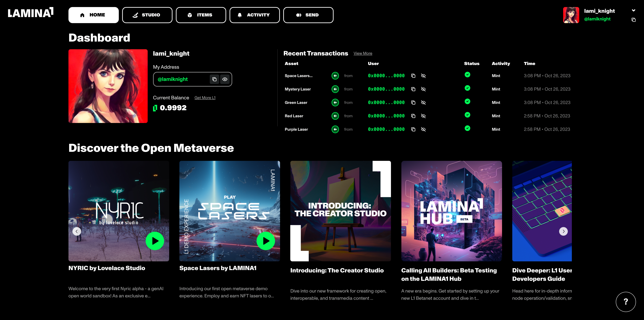Open the L1 Developers Guide keyboard thumbnail
Screen dimensions: 644x320
coord(542,211)
